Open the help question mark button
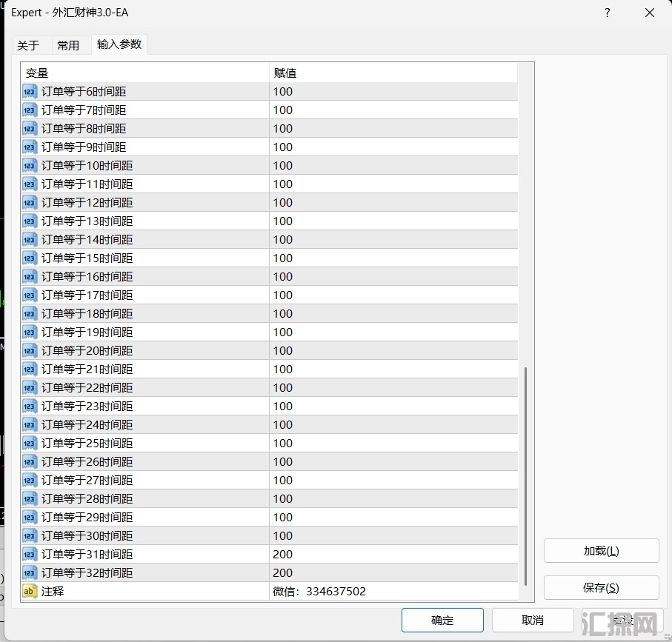Screen dimensions: 672x642 pyautogui.click(x=608, y=13)
